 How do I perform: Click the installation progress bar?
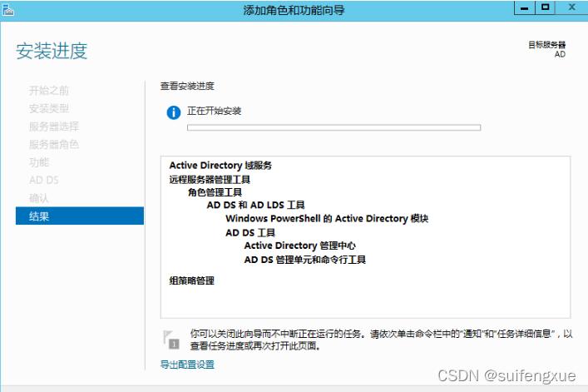[x=334, y=127]
